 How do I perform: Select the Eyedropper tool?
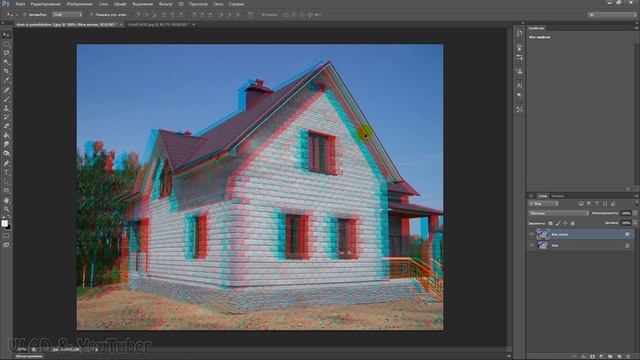click(x=6, y=80)
